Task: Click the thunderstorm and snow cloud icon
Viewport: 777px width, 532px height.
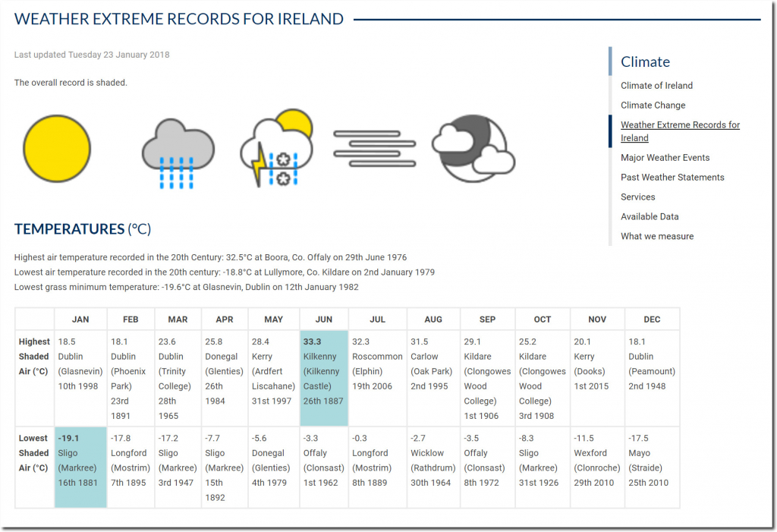Action: tap(276, 147)
